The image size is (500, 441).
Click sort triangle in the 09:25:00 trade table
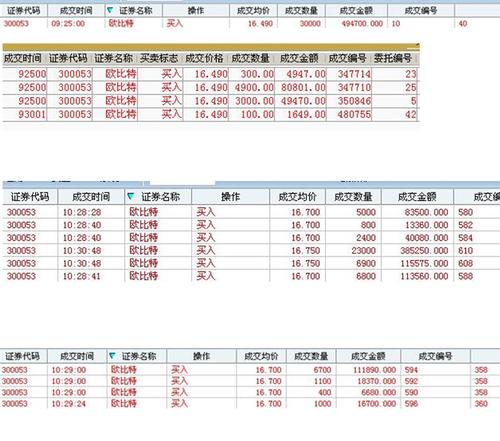point(110,11)
